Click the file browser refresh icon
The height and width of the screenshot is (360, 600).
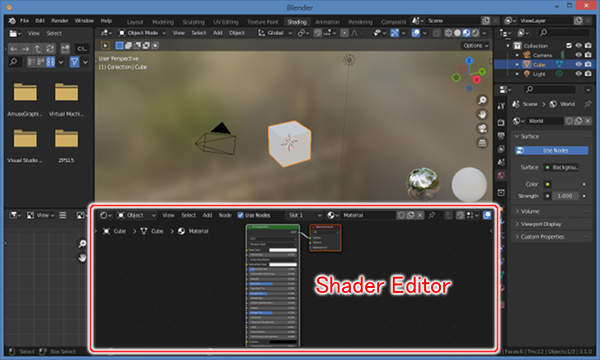50,49
